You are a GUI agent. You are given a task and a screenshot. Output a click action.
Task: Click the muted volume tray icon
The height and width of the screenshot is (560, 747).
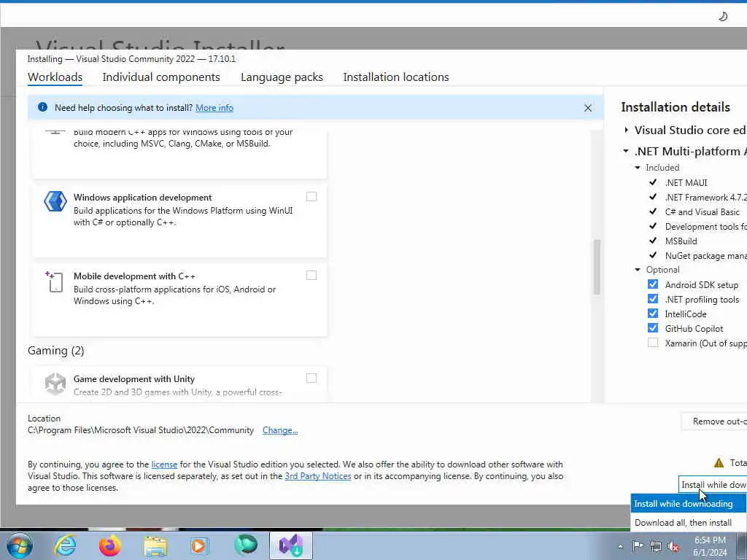click(x=673, y=546)
